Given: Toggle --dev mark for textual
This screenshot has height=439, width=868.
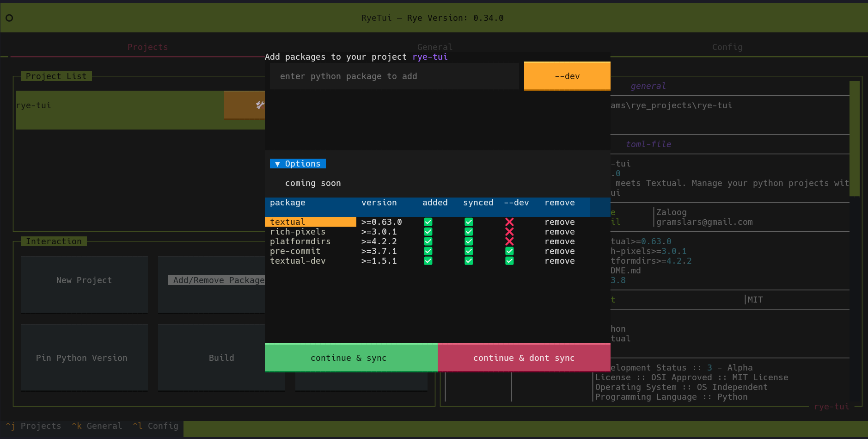Looking at the screenshot, I should [509, 222].
